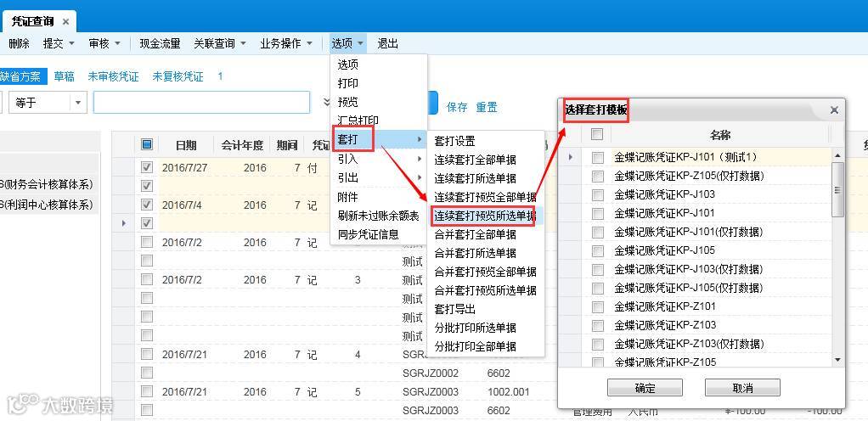The height and width of the screenshot is (421, 868).
Task: Switch to 草稿 filter scheme
Action: 65,77
